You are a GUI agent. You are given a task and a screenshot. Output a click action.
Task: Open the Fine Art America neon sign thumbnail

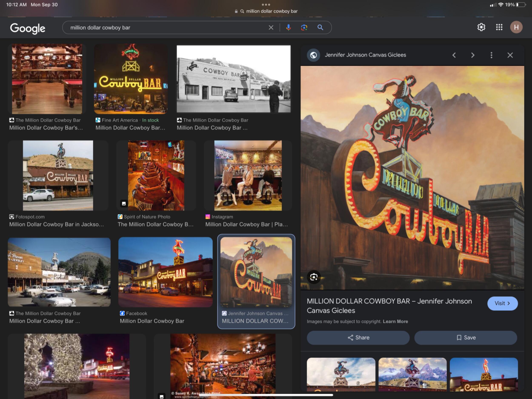(x=131, y=79)
